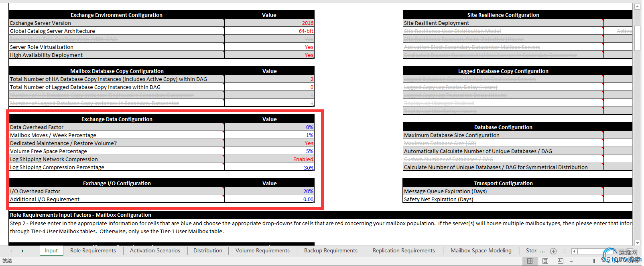The width and height of the screenshot is (644, 266).
Task: Select the Exchange Server Version value 2016
Action: pos(269,23)
